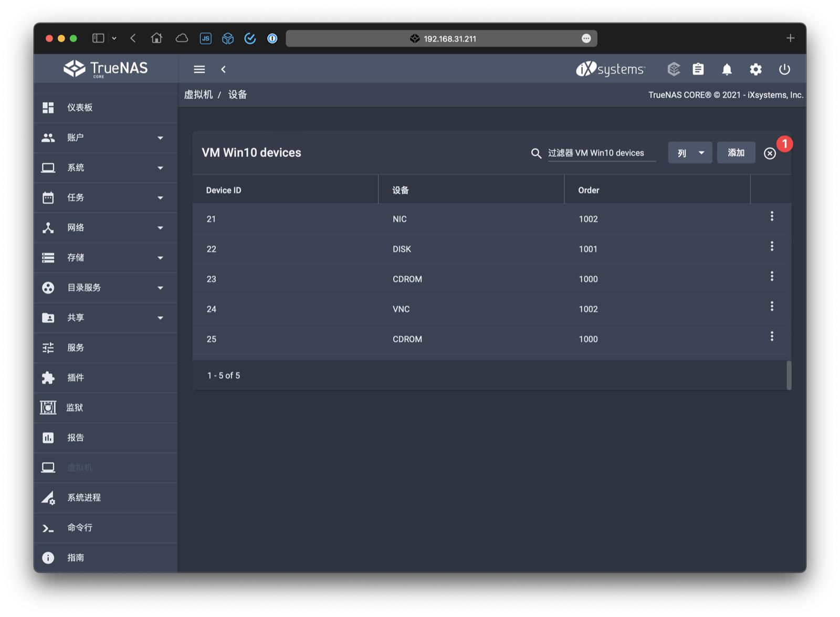Click the 过滤器 filter input field
Image resolution: width=840 pixels, height=617 pixels.
tap(602, 153)
